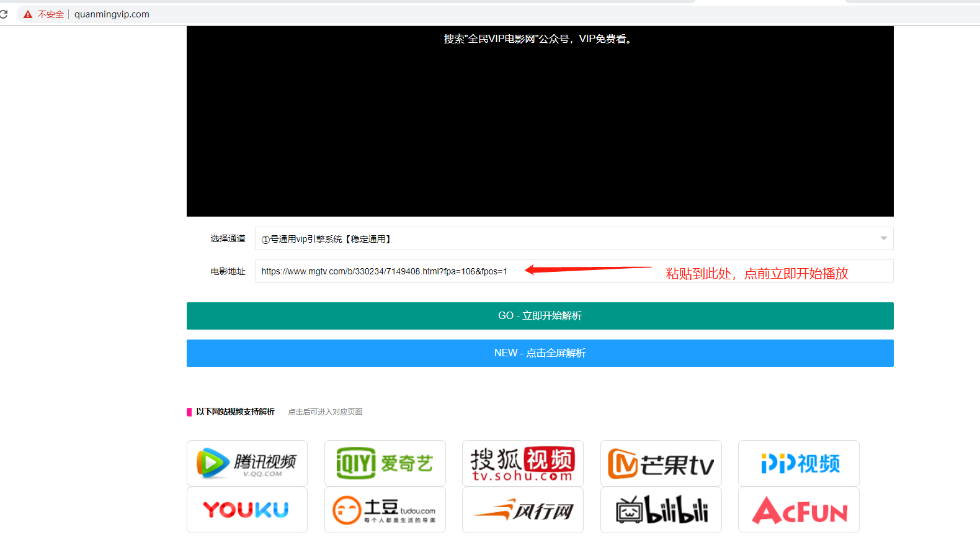Start parsing with the GO - 立即开始解析 button

[x=540, y=316]
